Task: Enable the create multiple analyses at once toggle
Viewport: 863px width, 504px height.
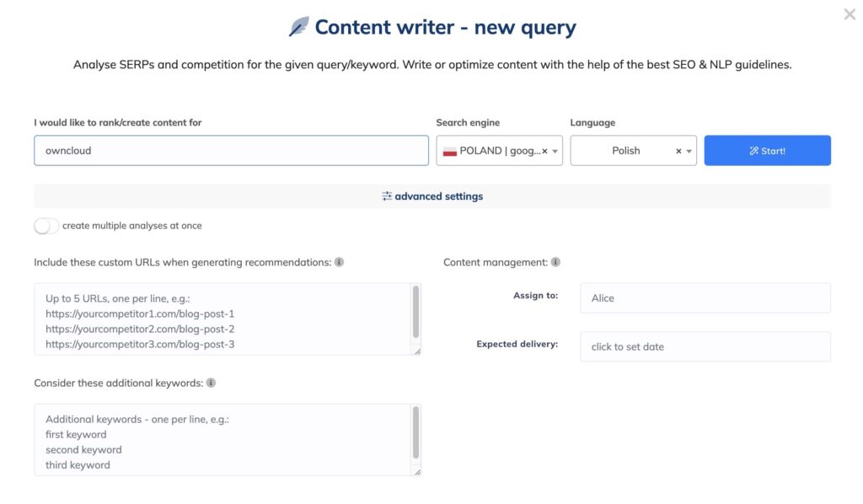Action: click(x=46, y=227)
